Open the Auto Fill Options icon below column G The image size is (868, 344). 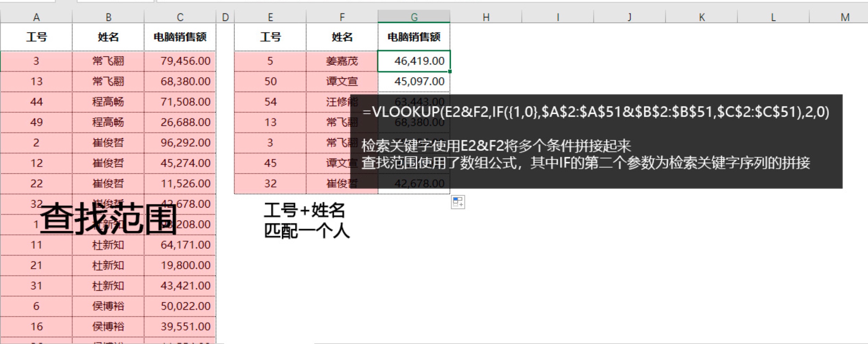[458, 202]
